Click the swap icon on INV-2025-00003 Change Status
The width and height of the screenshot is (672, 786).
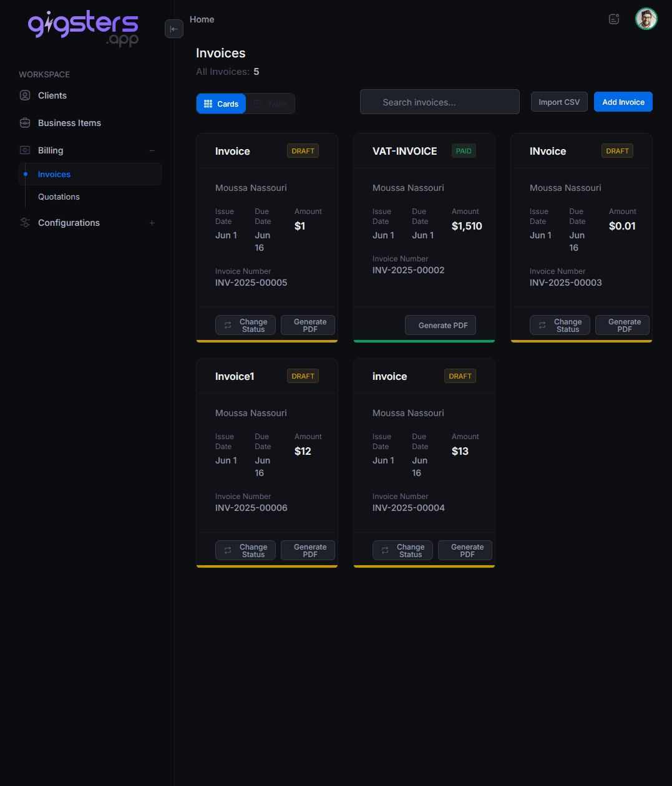pos(542,325)
